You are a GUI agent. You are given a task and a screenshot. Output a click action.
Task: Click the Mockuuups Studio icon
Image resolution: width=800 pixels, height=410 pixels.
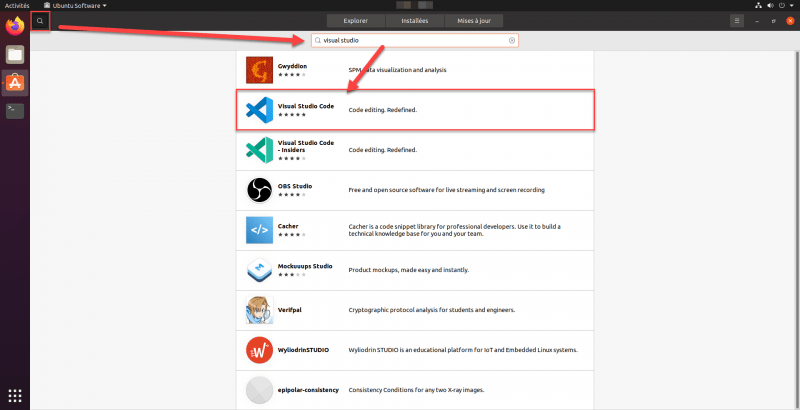tap(259, 270)
